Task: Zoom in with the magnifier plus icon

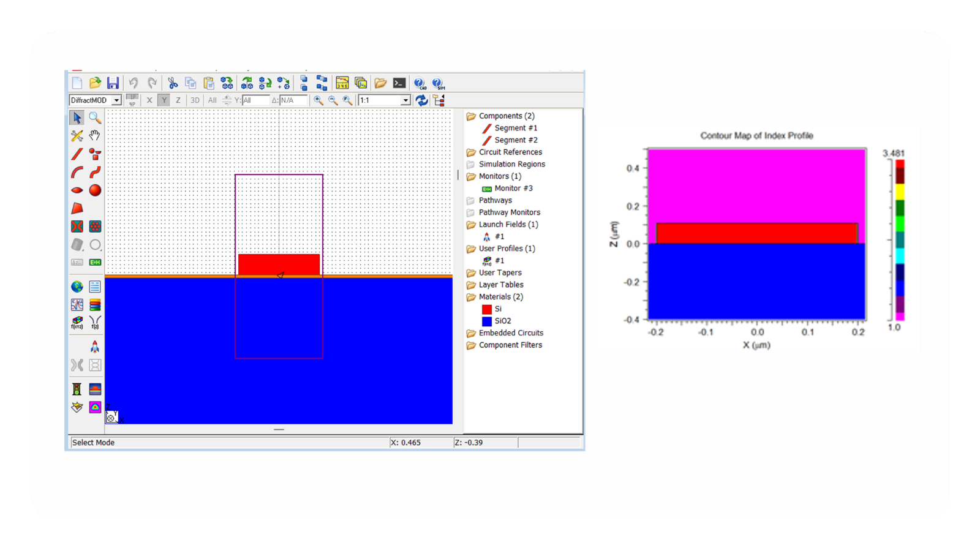Action: (x=318, y=100)
